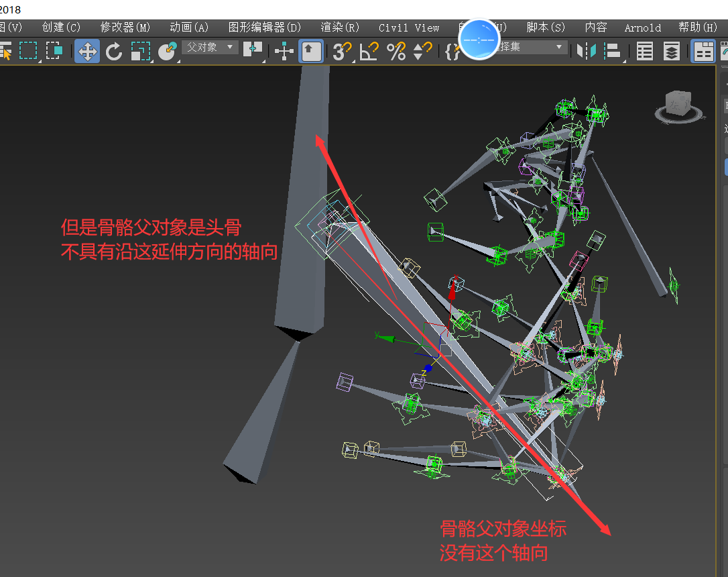
Task: Open the 父对象 reference coordinate dropdown
Action: tap(210, 48)
